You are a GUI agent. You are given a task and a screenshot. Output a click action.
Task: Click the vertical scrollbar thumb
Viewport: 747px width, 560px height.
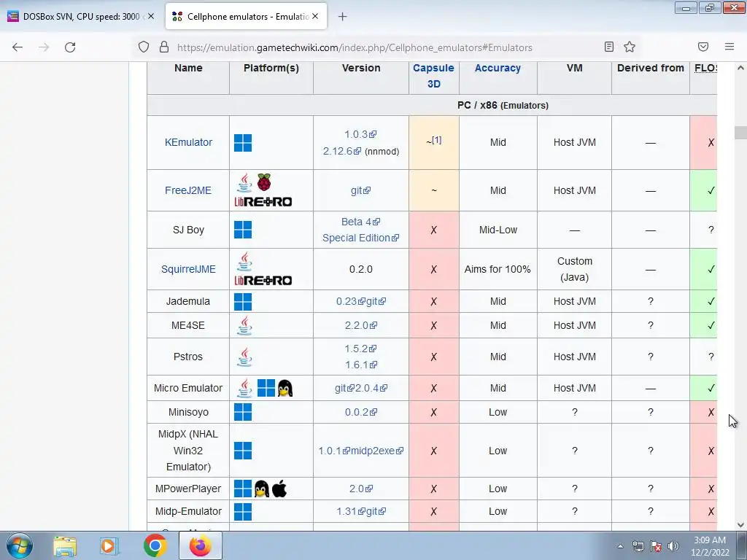coord(740,133)
